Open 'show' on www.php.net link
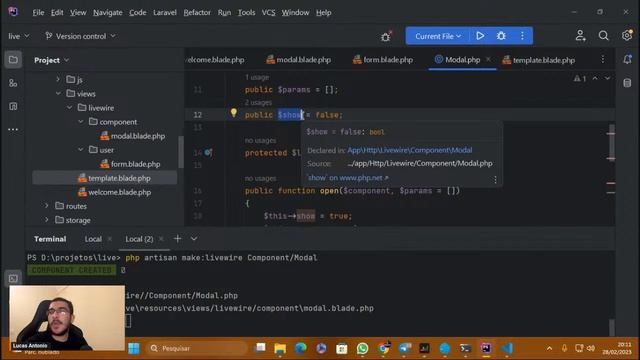Screen dimensions: 640x360 (347, 178)
